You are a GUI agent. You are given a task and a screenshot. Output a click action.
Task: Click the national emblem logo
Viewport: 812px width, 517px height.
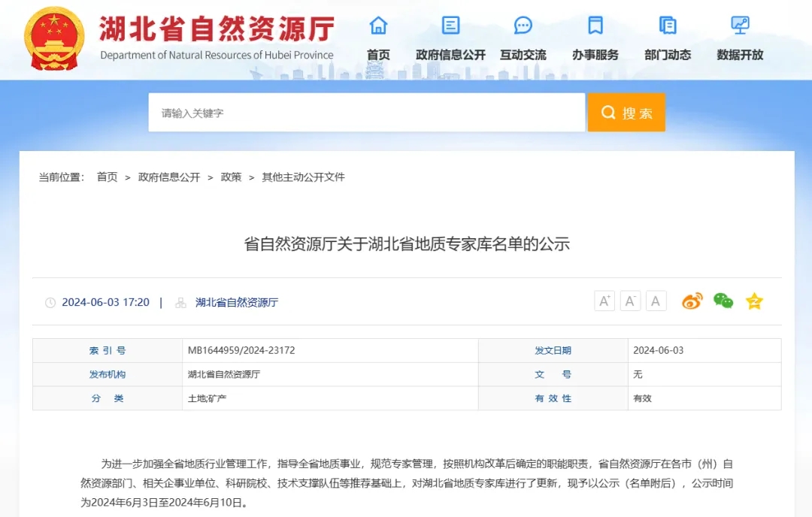tap(54, 38)
